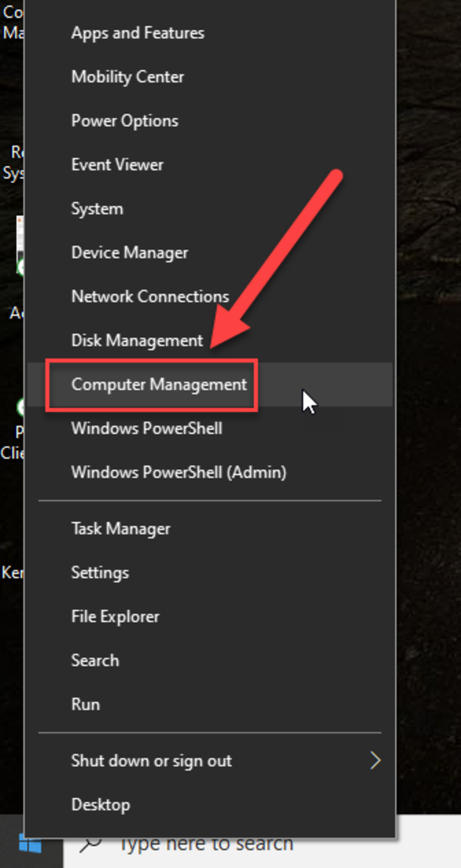Open Computer Management from the menu
The height and width of the screenshot is (868, 461).
[159, 385]
